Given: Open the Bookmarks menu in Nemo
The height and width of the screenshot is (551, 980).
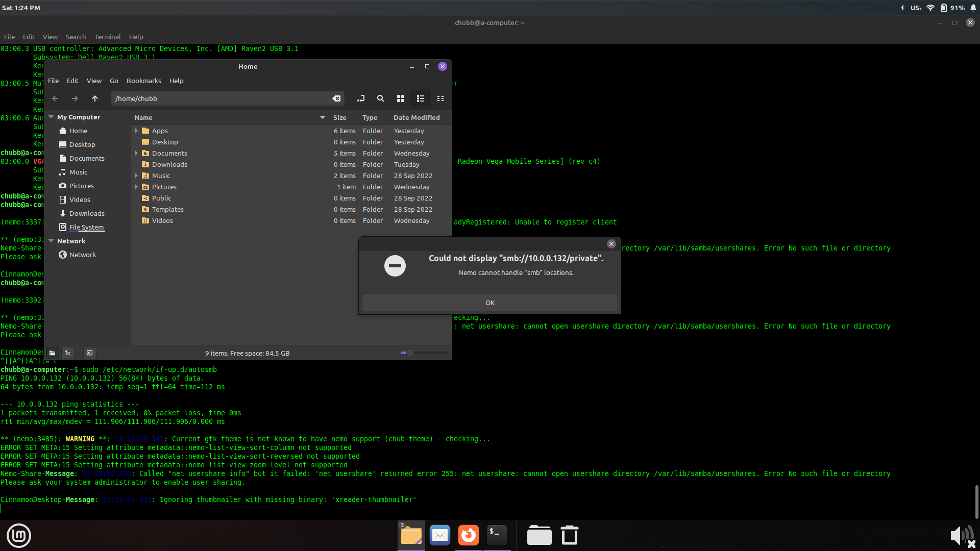Looking at the screenshot, I should [143, 81].
